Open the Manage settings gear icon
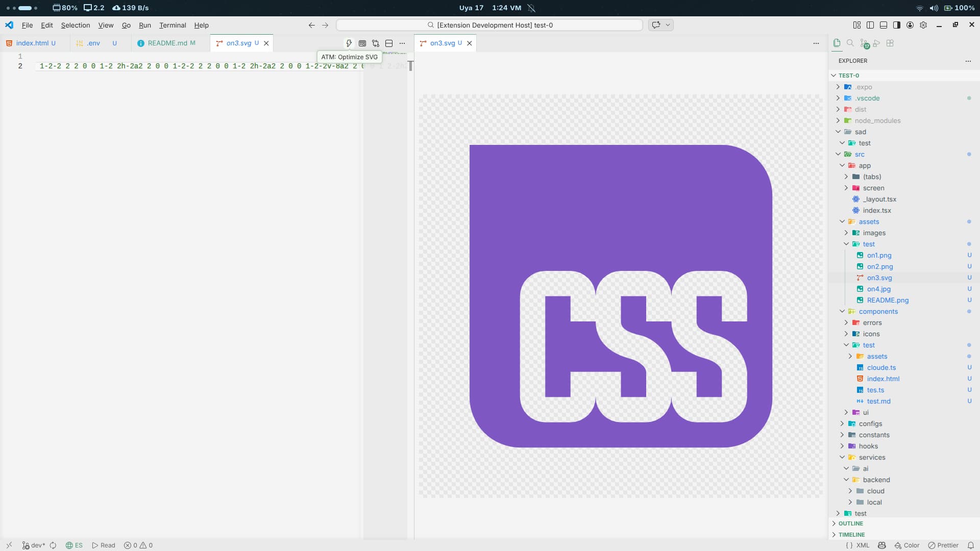 point(923,25)
